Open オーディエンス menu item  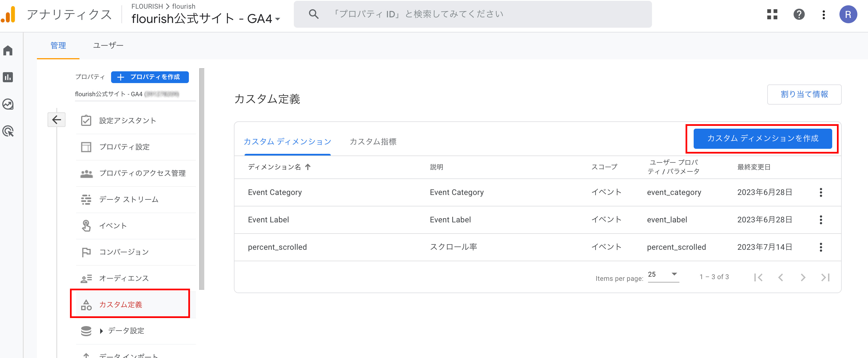click(135, 278)
